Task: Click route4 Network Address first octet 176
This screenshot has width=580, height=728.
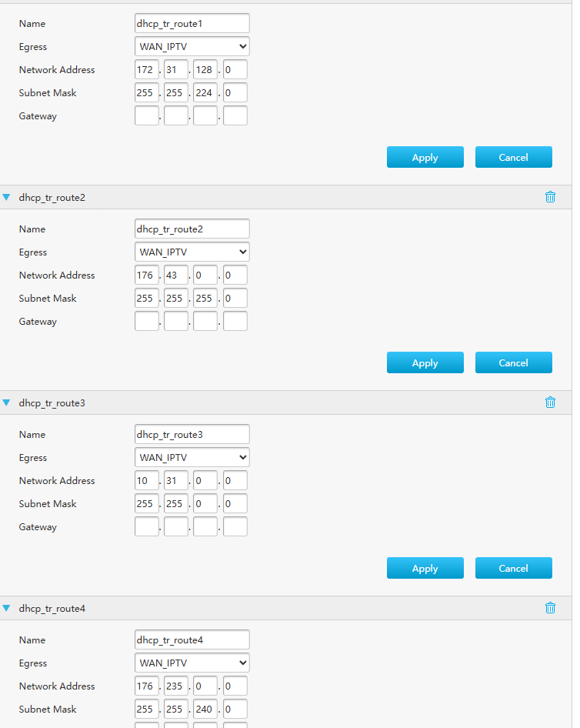Action: pyautogui.click(x=147, y=686)
